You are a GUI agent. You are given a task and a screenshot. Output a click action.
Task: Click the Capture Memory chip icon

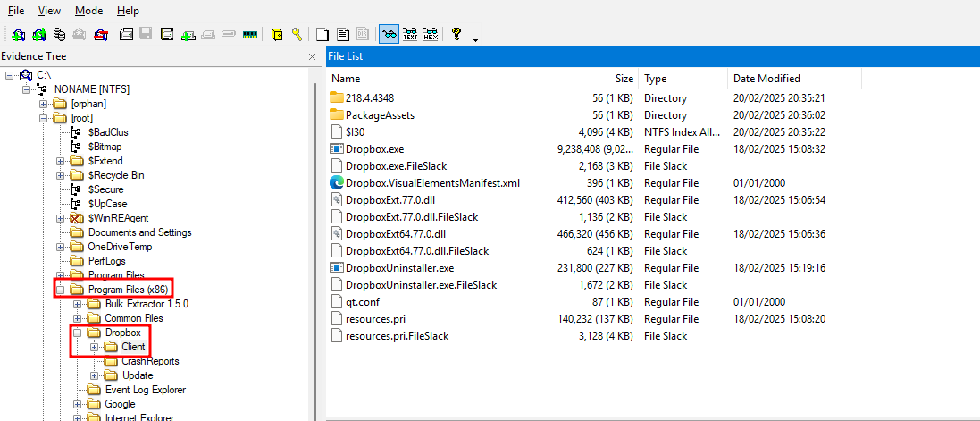(250, 34)
